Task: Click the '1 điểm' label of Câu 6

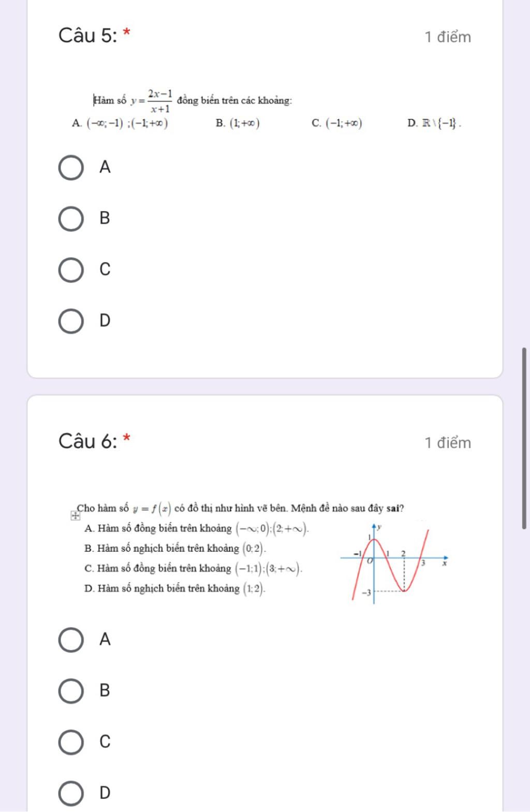Action: [x=448, y=443]
